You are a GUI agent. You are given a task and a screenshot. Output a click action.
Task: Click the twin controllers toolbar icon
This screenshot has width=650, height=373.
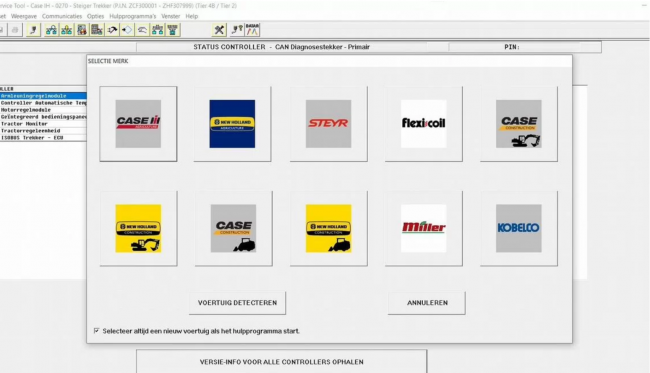tap(158, 30)
